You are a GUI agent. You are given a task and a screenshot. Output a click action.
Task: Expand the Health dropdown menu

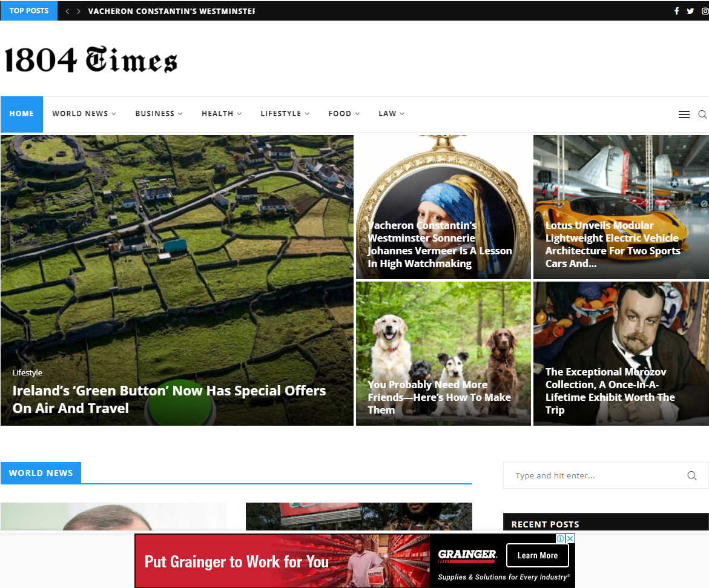coord(222,113)
